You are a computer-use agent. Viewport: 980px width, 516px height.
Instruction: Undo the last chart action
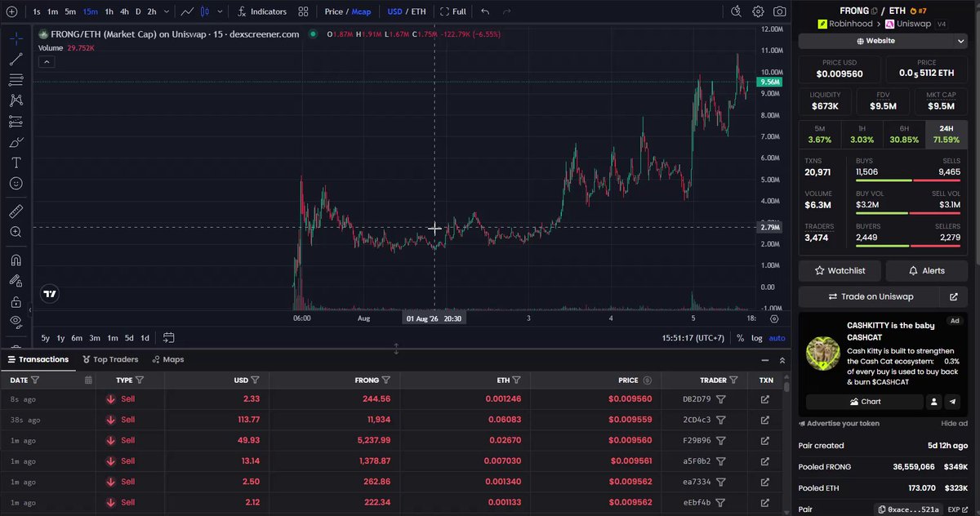coord(485,11)
